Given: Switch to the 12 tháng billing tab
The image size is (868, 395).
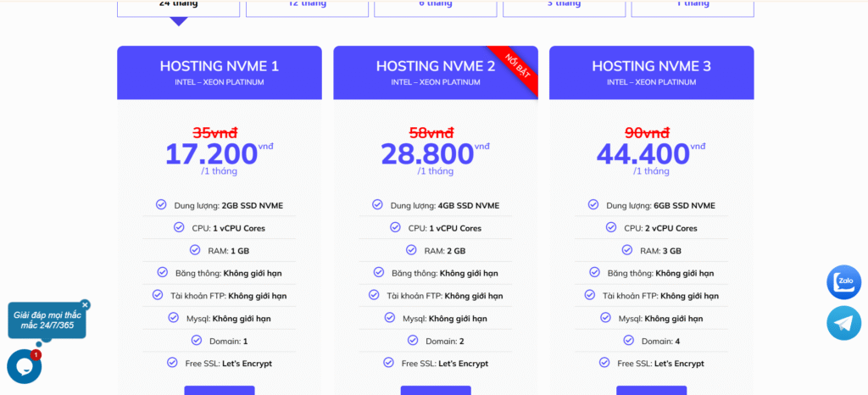Looking at the screenshot, I should [307, 7].
